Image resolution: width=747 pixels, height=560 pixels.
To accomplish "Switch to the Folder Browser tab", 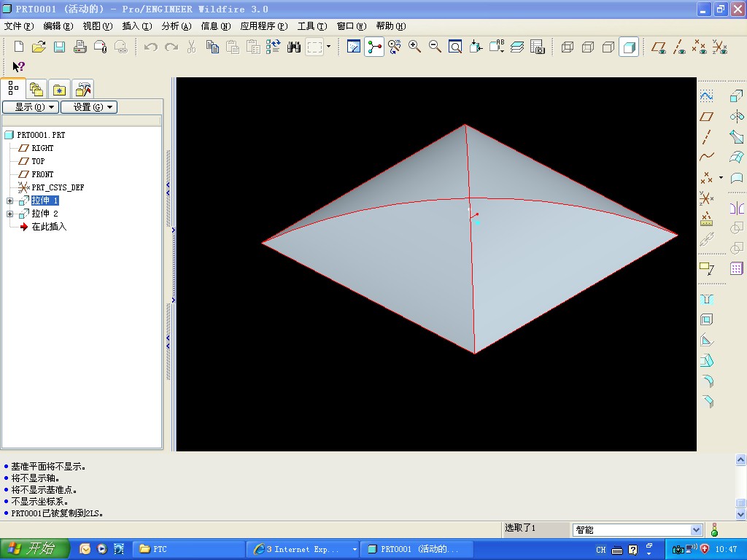I will click(36, 89).
